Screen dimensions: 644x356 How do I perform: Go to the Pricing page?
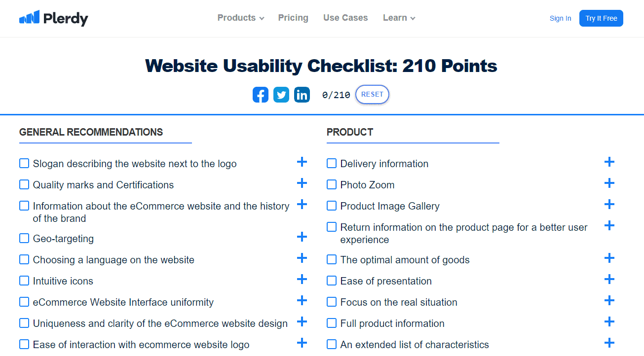(293, 18)
